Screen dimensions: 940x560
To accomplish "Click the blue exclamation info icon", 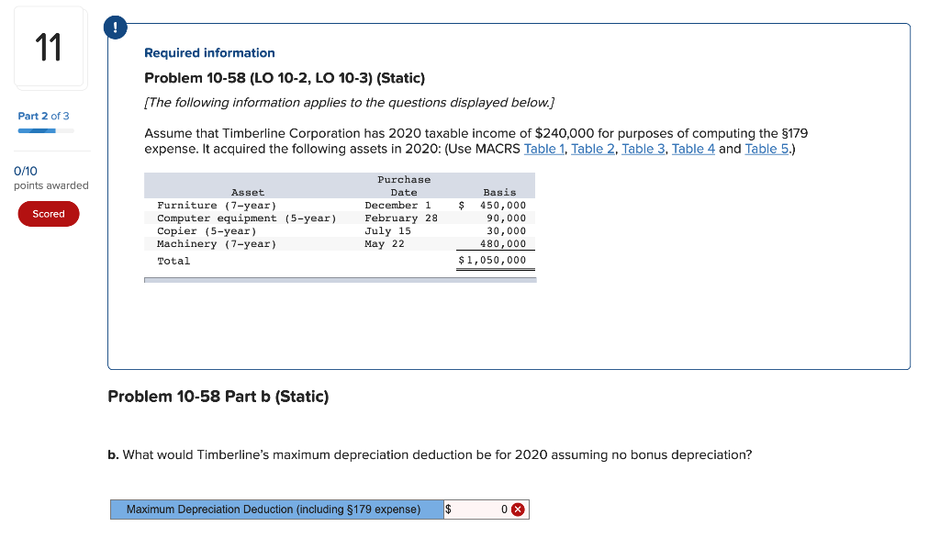I will tap(115, 27).
